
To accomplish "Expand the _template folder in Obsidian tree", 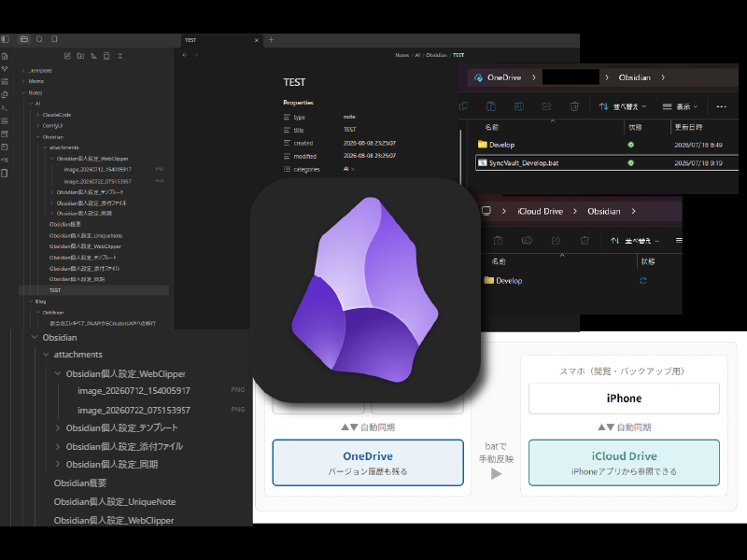I will click(23, 71).
